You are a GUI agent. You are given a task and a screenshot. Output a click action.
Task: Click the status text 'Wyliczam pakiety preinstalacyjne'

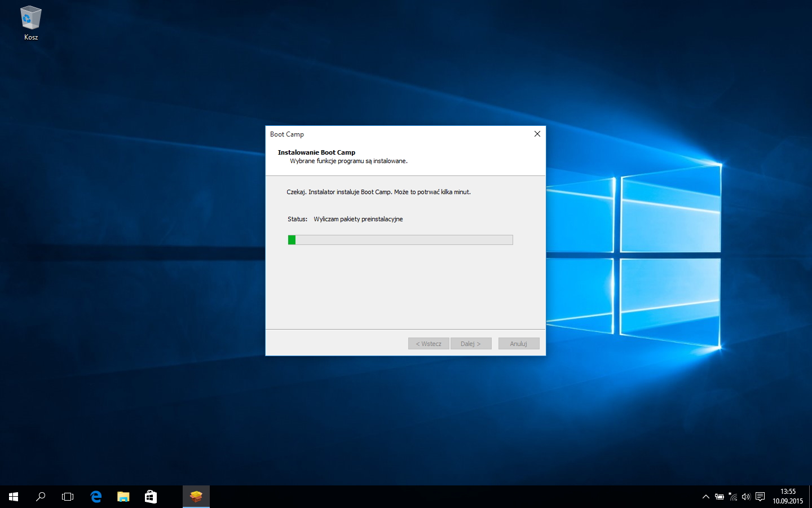[358, 219]
